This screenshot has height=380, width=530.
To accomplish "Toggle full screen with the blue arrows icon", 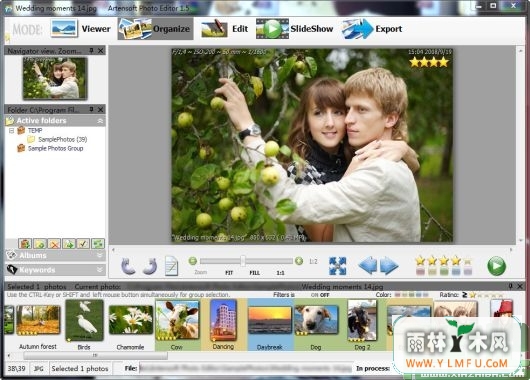I will [x=337, y=265].
